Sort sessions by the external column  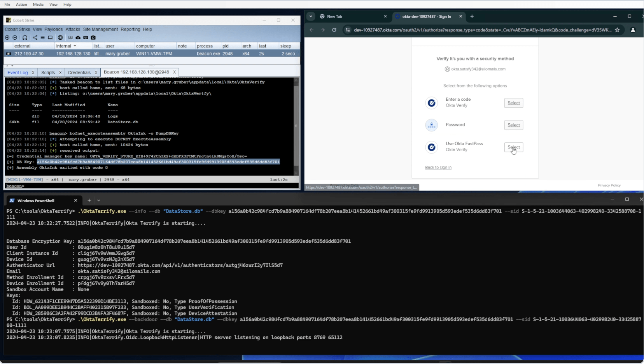click(33, 46)
